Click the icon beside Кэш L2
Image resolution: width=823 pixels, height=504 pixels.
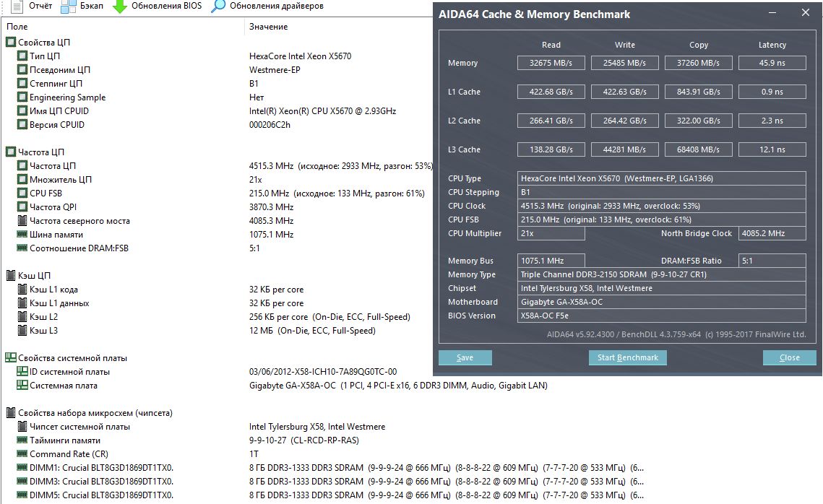[x=22, y=316]
